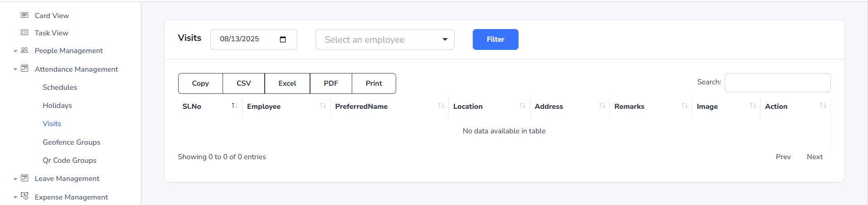Viewport: 868px width, 205px height.
Task: Export table using the PDF button
Action: tap(331, 83)
